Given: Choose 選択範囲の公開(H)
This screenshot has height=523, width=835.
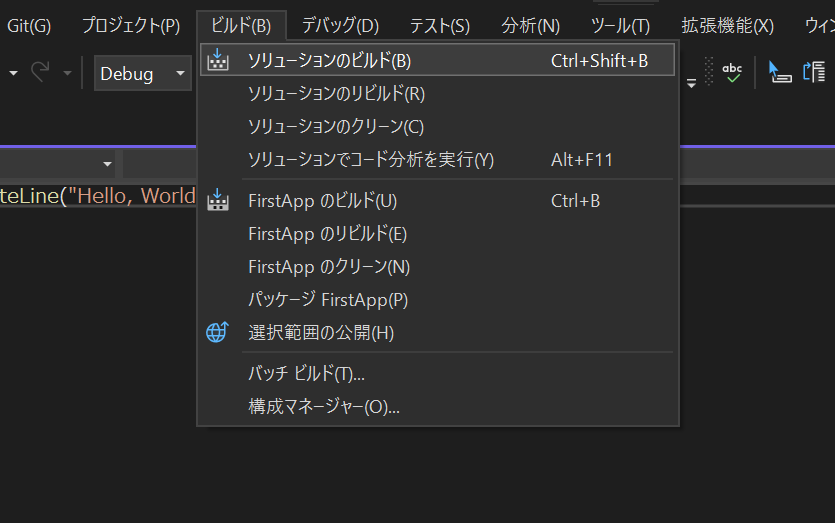Looking at the screenshot, I should point(437,333).
